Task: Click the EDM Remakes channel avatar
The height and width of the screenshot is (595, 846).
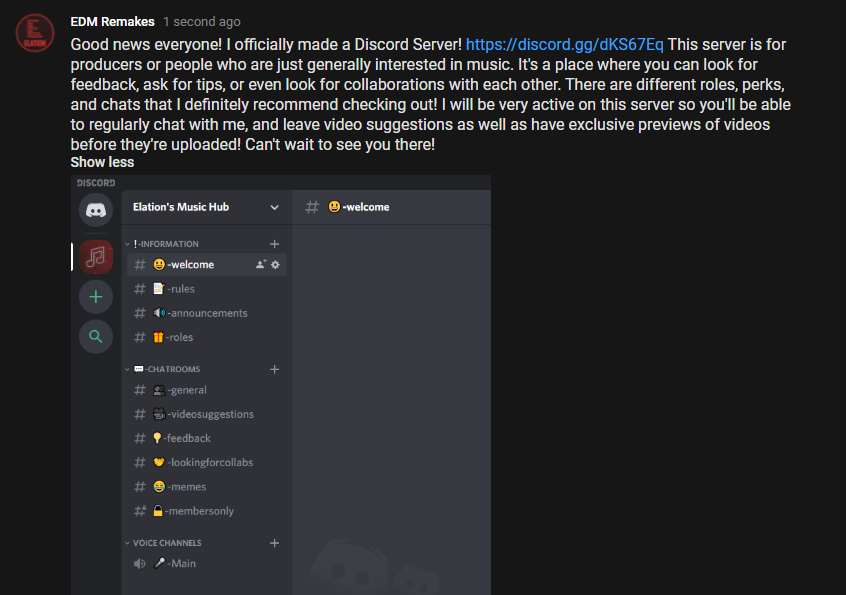Action: (x=35, y=33)
